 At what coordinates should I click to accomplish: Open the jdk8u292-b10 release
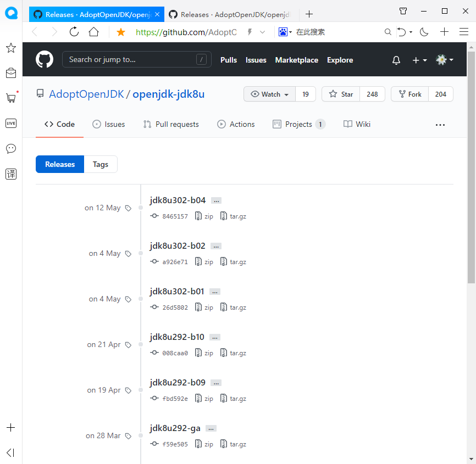pyautogui.click(x=177, y=337)
